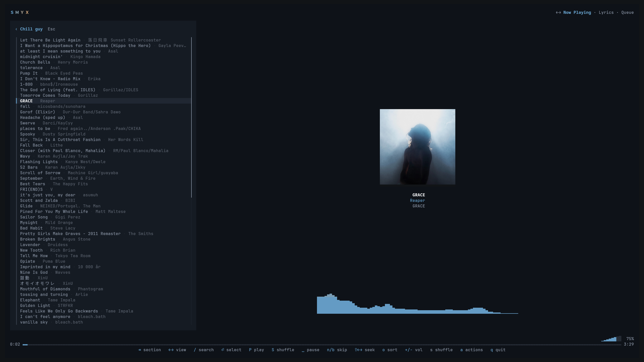
Task: Select track "Let There Be Light Again"
Action: tap(104, 40)
